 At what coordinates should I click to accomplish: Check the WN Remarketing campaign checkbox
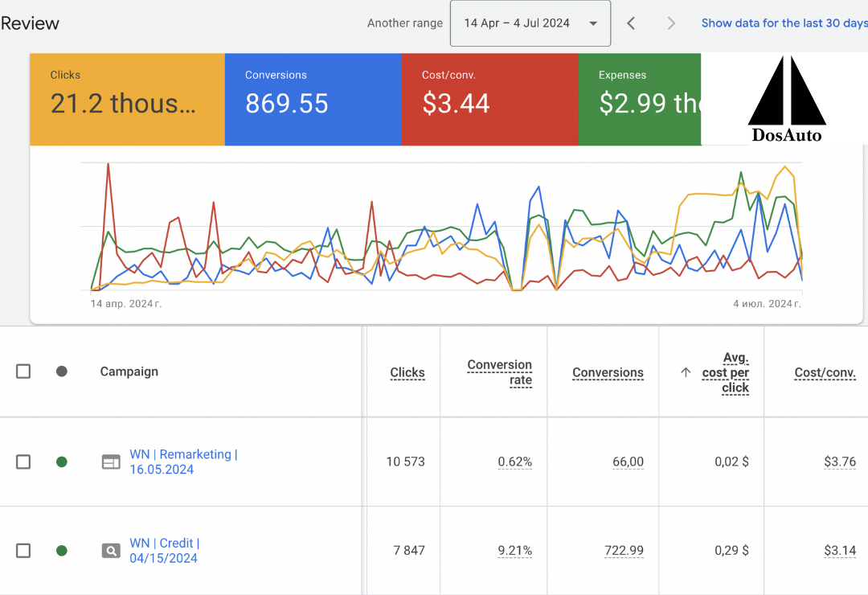coord(23,462)
